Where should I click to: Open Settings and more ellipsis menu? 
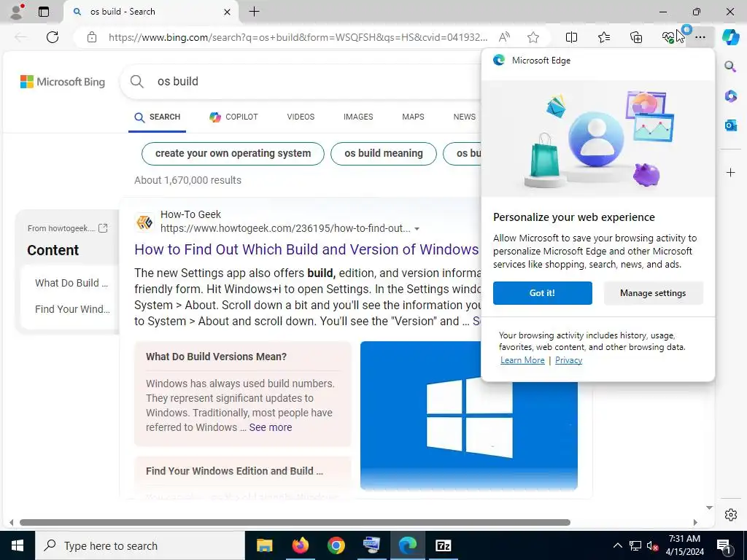coord(700,37)
